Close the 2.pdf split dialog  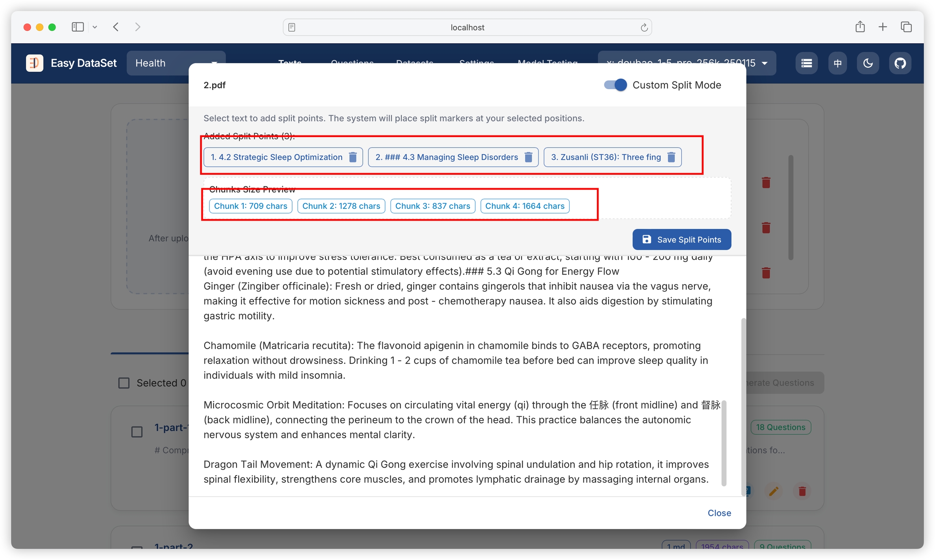click(x=719, y=513)
